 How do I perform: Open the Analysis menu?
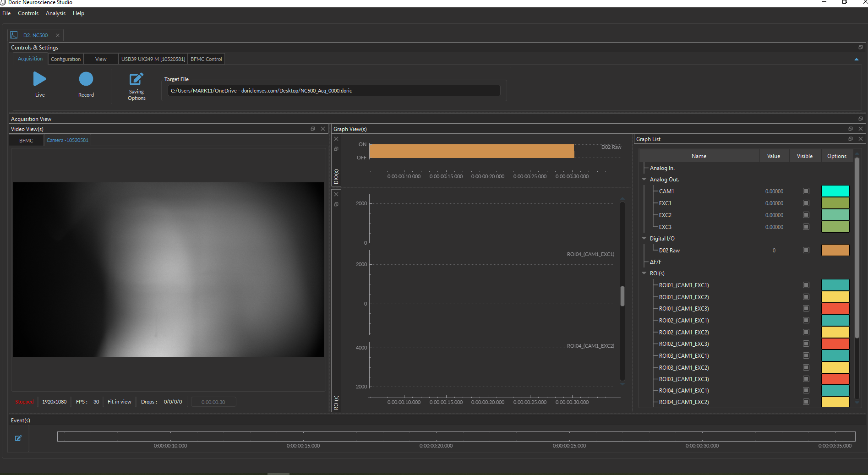[x=55, y=13]
